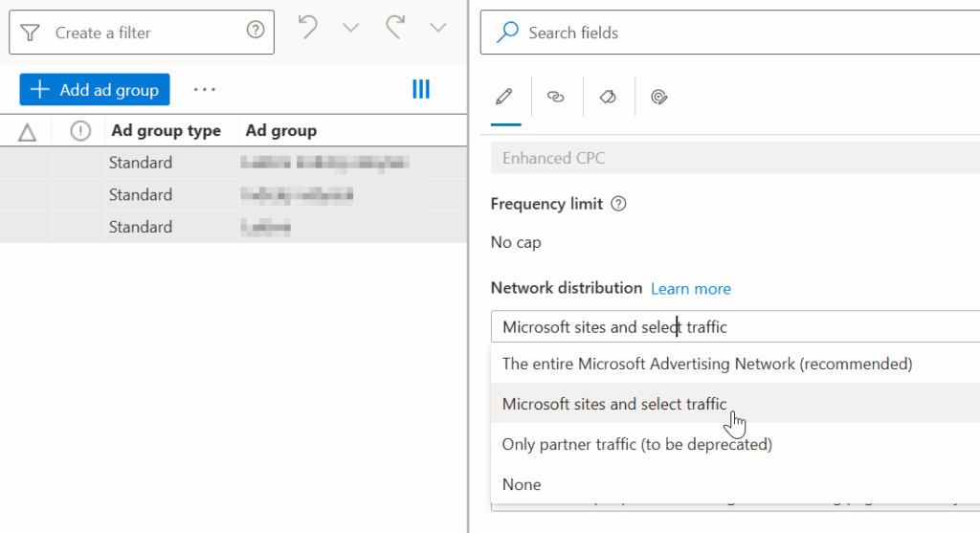Select the second Standard ad group row
Viewport: 980px width, 533px height.
[x=234, y=195]
